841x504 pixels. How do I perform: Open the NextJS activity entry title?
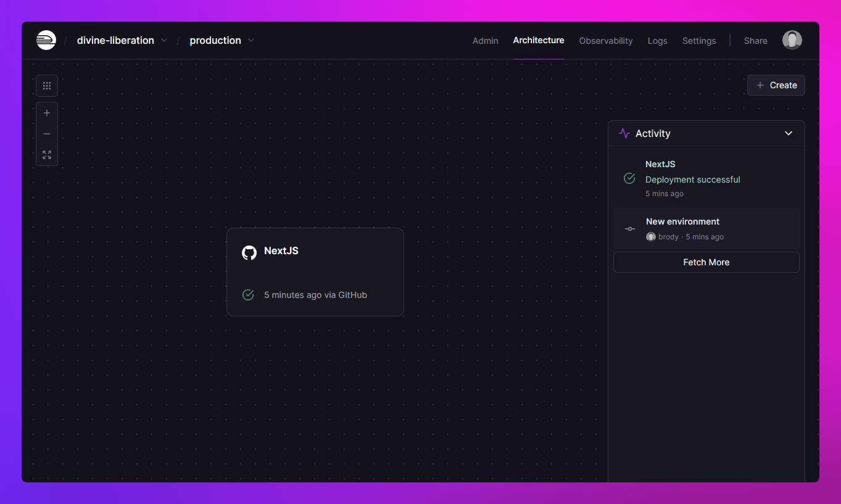tap(660, 164)
